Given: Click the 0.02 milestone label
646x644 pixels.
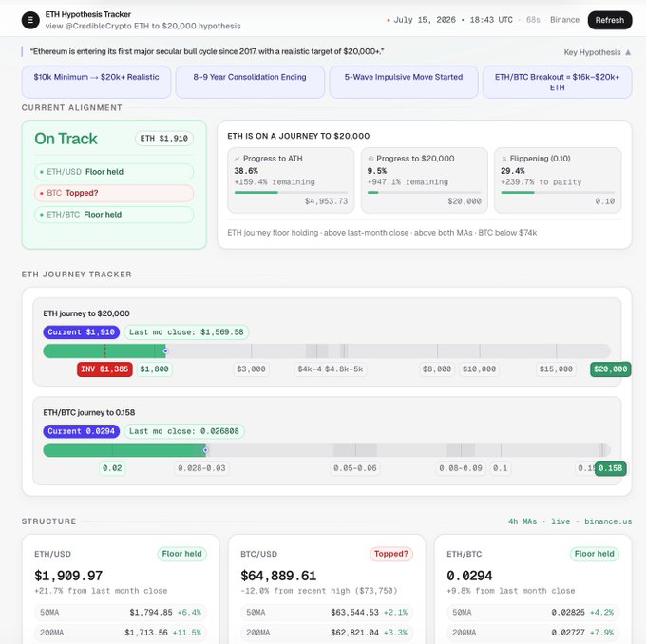Looking at the screenshot, I should [x=112, y=468].
